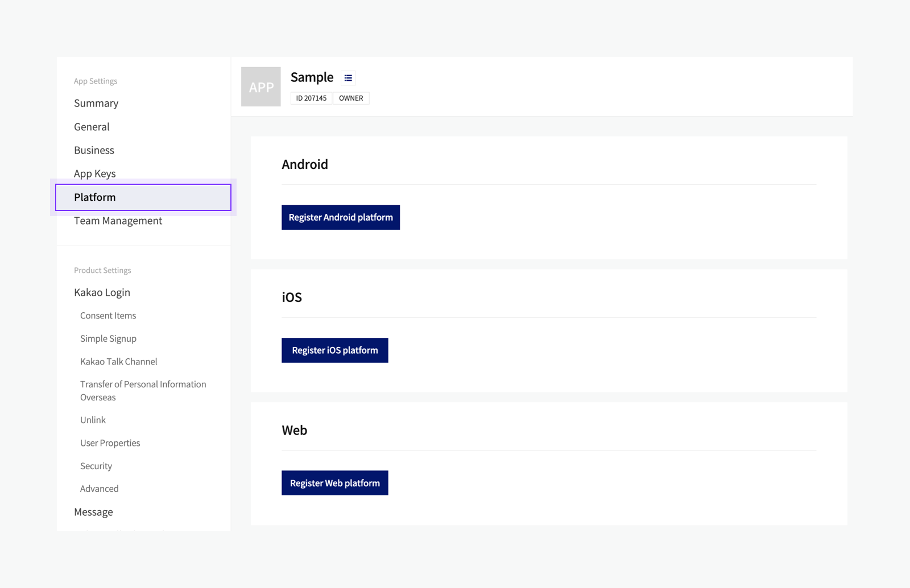Image resolution: width=910 pixels, height=588 pixels.
Task: Open the App Keys page
Action: [94, 173]
